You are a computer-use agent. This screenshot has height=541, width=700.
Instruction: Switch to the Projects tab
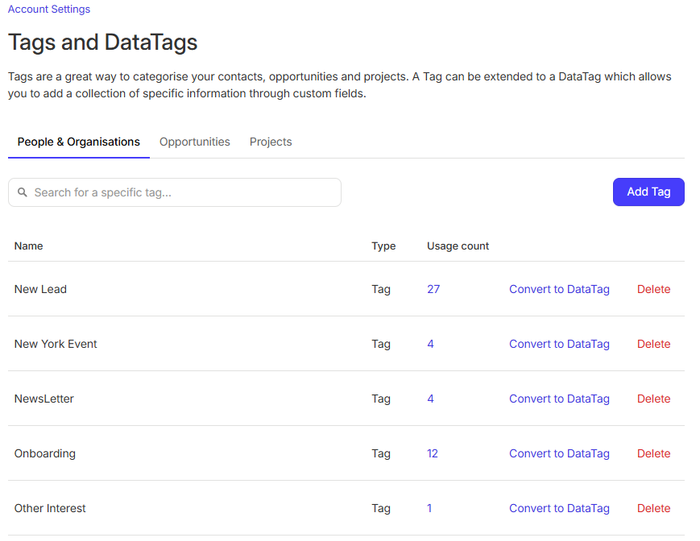tap(271, 142)
